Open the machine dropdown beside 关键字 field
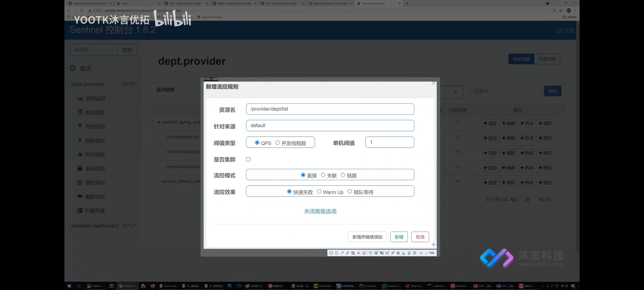This screenshot has height=290, width=644. pos(455,92)
